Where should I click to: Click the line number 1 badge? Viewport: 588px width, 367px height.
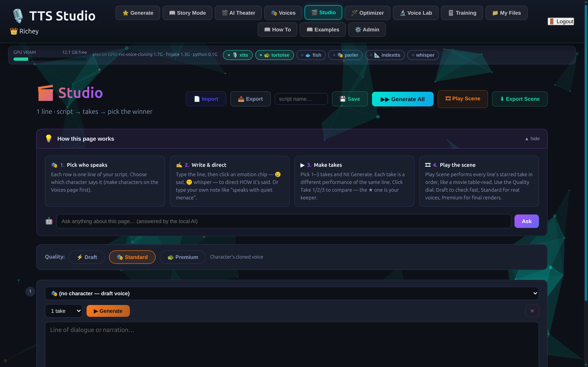(x=30, y=291)
